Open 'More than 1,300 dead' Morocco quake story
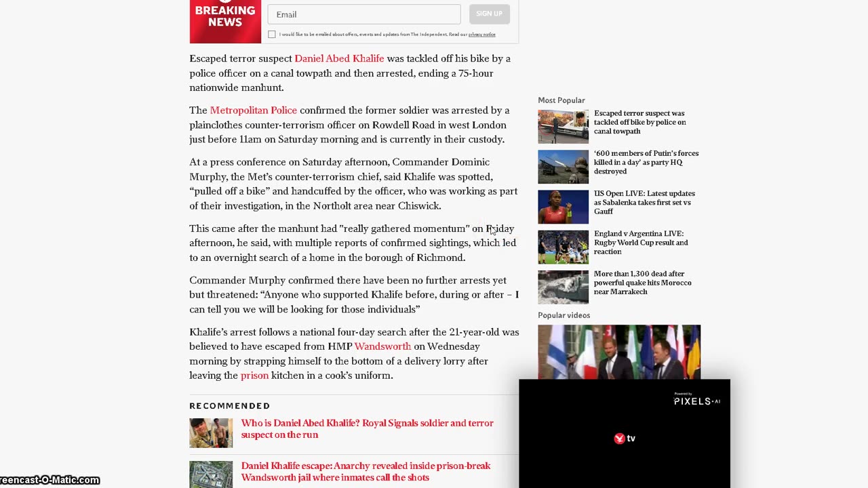The height and width of the screenshot is (488, 868). tap(643, 282)
